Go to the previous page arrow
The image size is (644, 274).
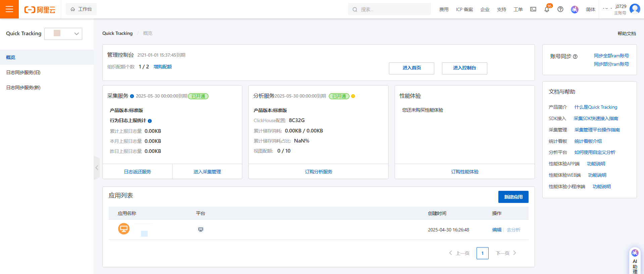(451, 253)
